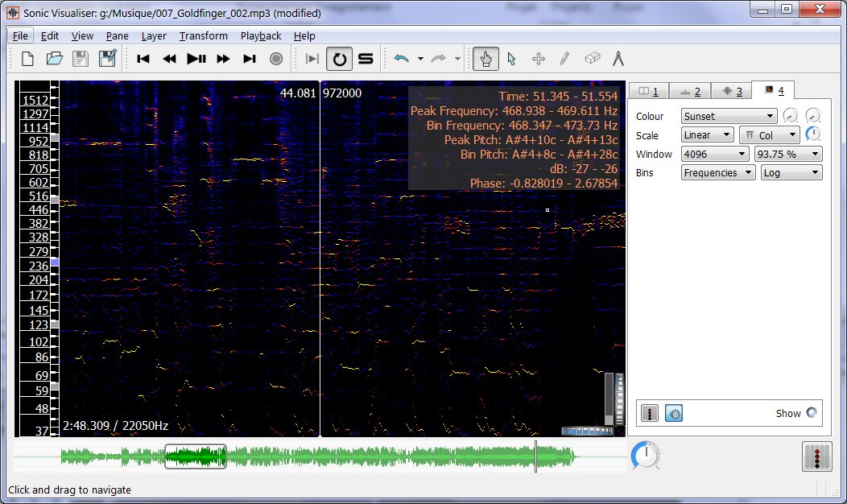Click the vertical zoom scrollbar on the spectrogram

click(x=609, y=399)
